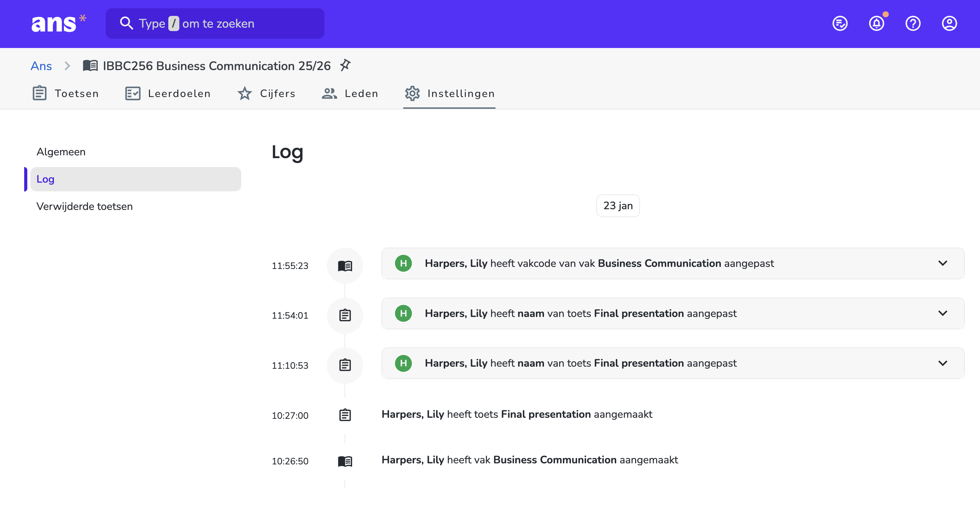The width and height of the screenshot is (980, 511).
Task: Pin course with the pushpin icon
Action: (x=345, y=65)
